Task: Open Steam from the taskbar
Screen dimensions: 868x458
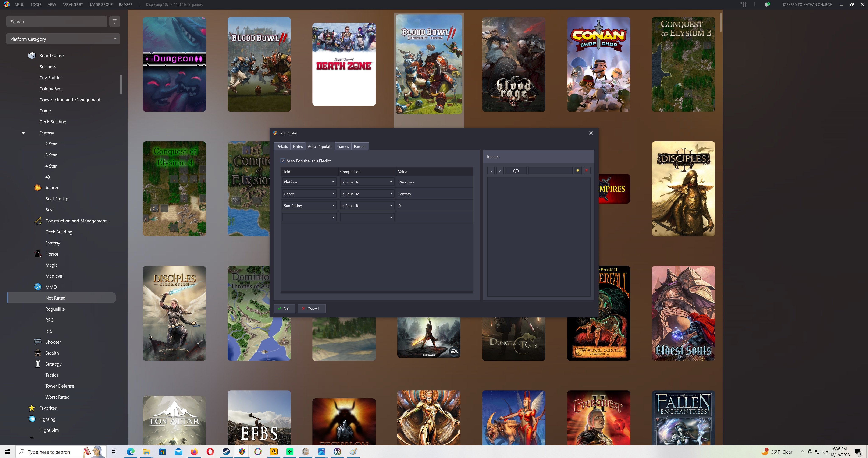Action: 226,452
